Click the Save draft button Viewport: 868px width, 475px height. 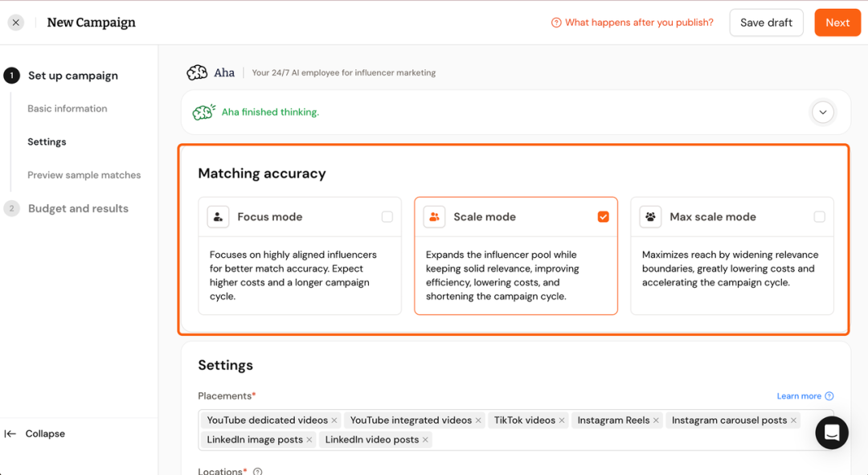(766, 23)
